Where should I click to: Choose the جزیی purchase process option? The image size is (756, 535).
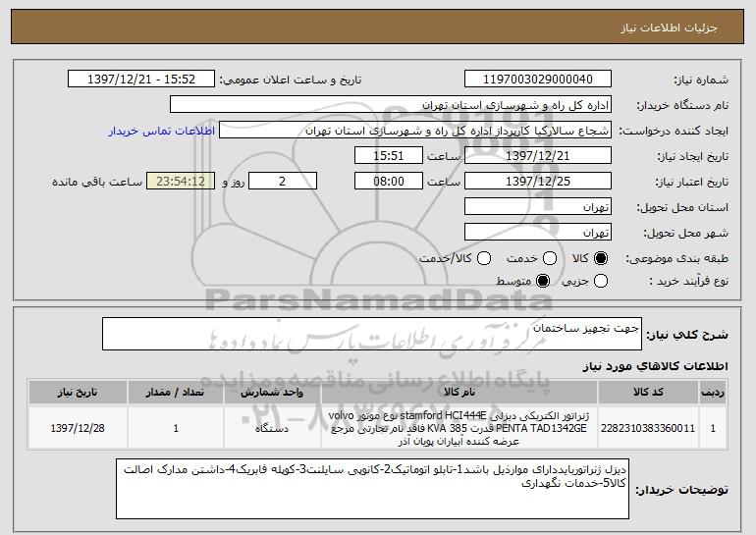pos(601,281)
